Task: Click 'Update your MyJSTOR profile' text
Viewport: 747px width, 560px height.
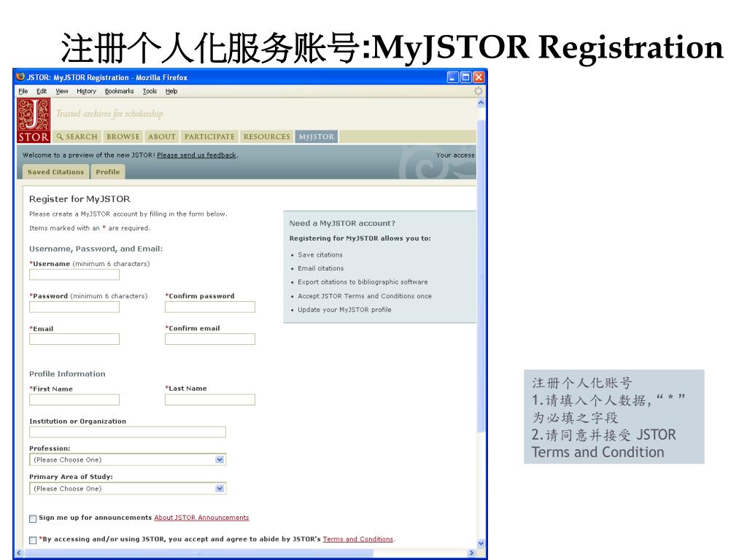Action: tap(344, 309)
